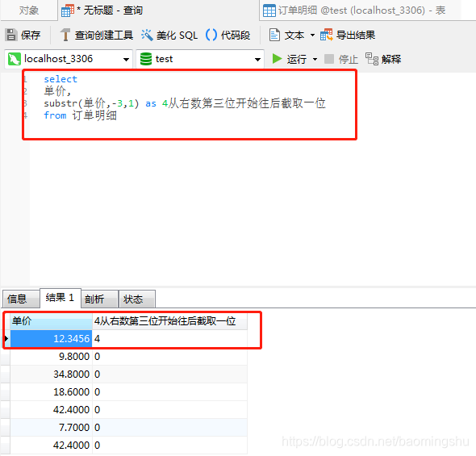Click the localhost_3306 connection icon
The height and width of the screenshot is (456, 476).
click(x=15, y=59)
